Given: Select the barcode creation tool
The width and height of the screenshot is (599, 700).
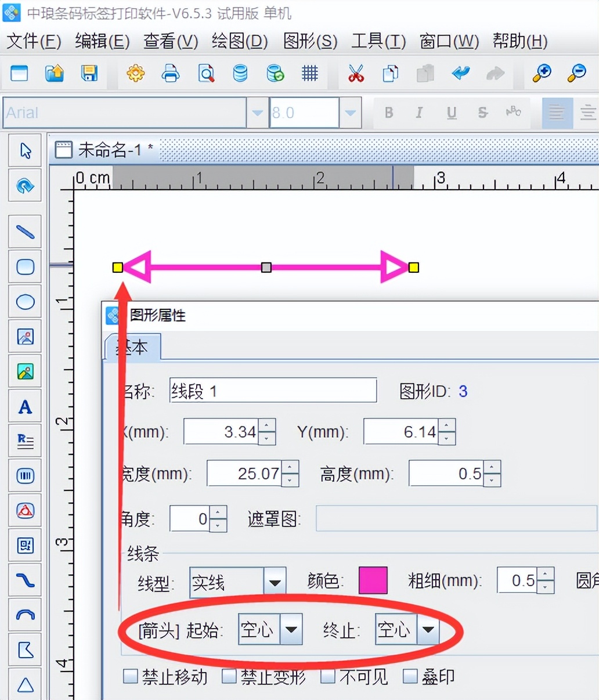Looking at the screenshot, I should pos(25,475).
